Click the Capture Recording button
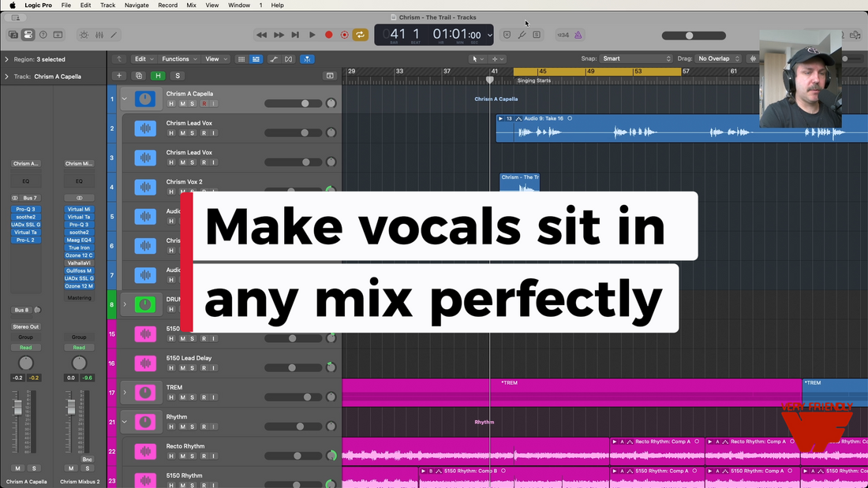Viewport: 868px width, 488px height. pos(344,35)
